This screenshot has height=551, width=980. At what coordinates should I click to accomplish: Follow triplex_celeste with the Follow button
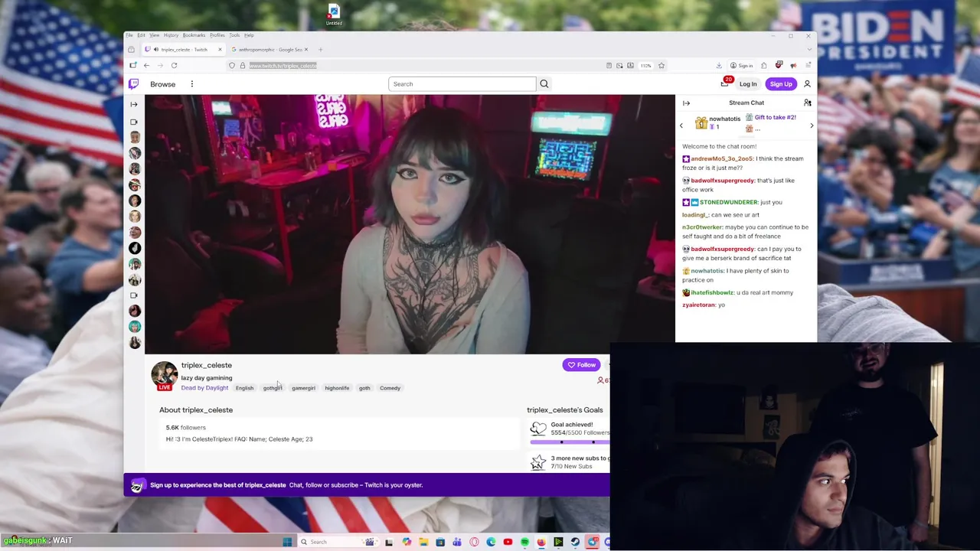(x=581, y=365)
